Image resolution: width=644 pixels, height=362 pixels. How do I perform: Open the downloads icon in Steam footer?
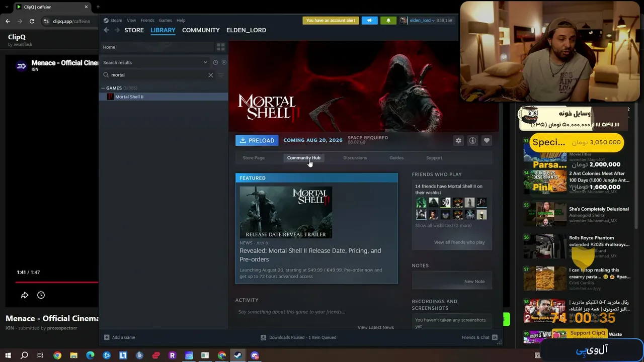tap(263, 337)
